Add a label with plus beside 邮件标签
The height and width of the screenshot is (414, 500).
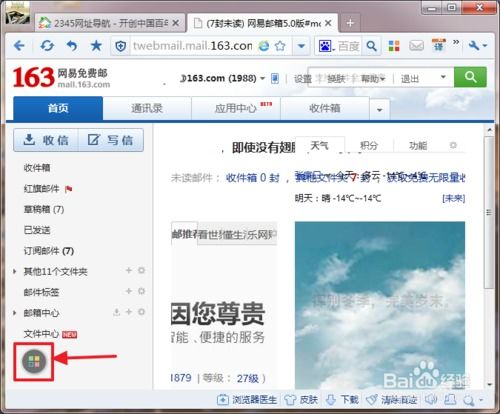tap(129, 291)
